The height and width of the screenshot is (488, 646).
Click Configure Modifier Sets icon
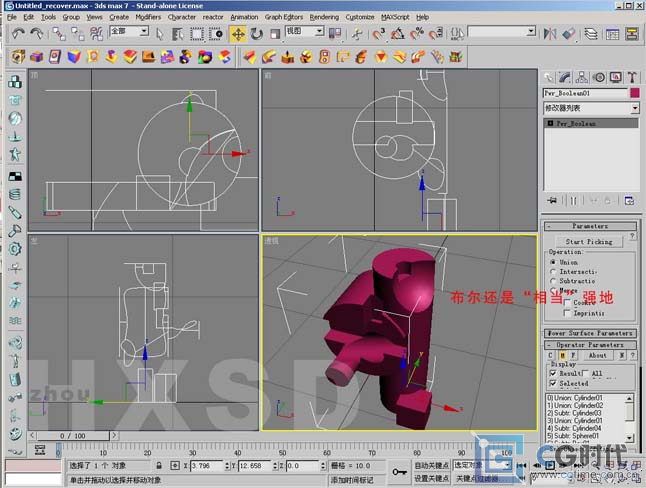click(x=630, y=201)
